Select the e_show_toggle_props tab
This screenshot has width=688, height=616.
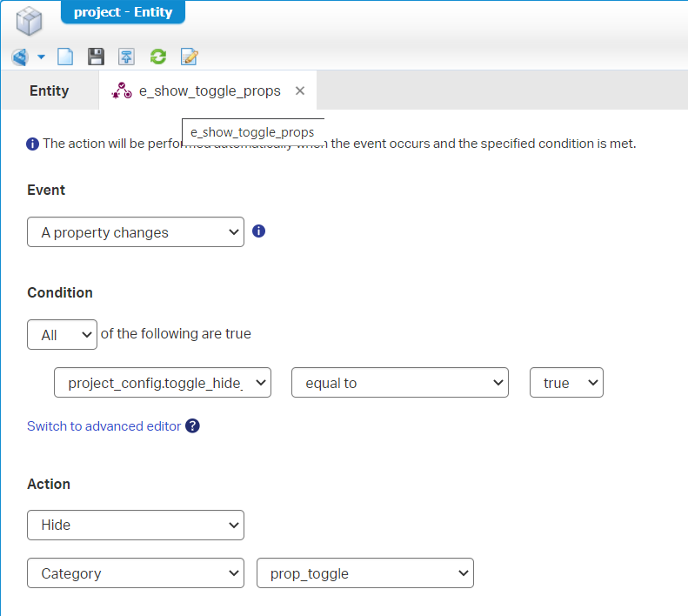click(x=209, y=90)
